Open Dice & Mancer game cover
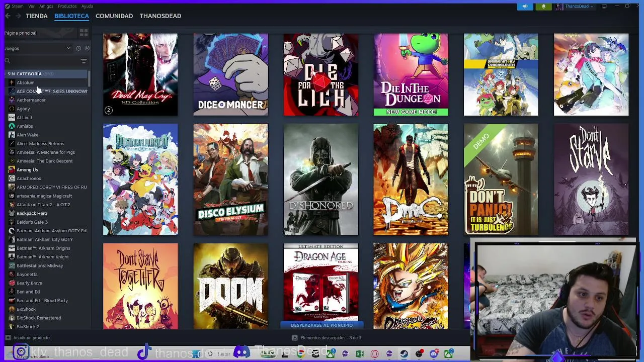This screenshot has width=644, height=362. pos(230,74)
